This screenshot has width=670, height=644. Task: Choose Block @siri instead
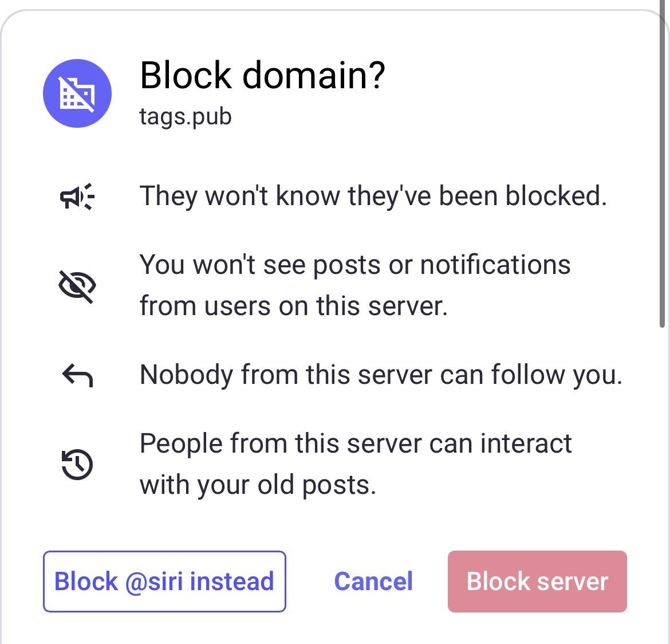click(x=164, y=582)
